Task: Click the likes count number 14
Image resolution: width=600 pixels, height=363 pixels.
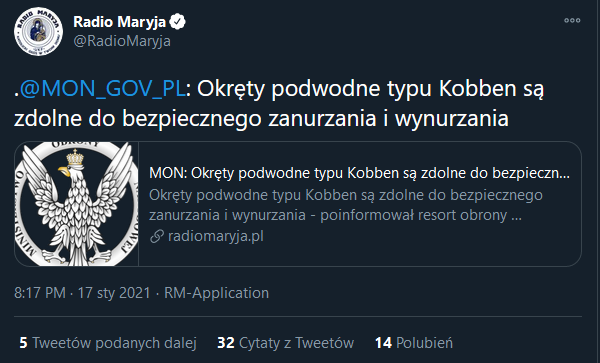Action: point(383,343)
